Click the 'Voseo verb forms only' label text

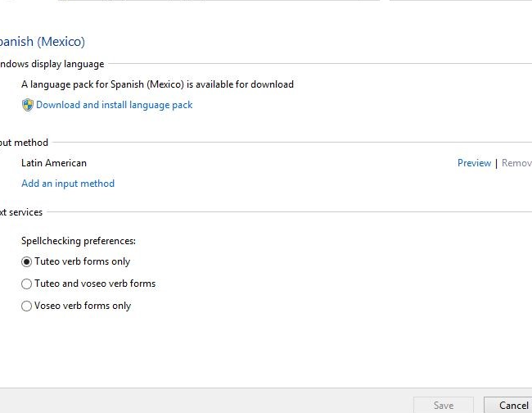click(x=83, y=306)
